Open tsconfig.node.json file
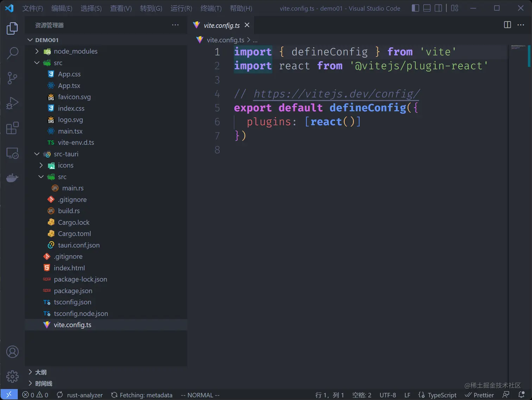The width and height of the screenshot is (532, 400). tap(106, 314)
